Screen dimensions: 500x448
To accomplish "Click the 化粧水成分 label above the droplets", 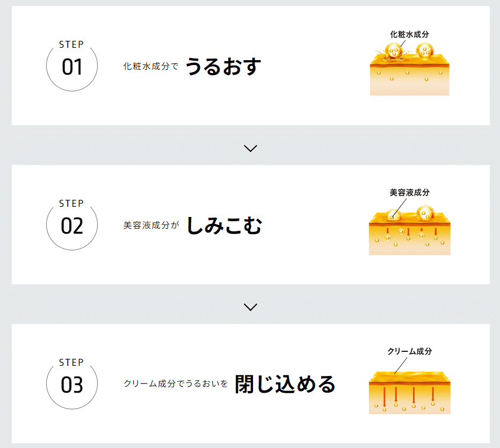I will tap(409, 34).
